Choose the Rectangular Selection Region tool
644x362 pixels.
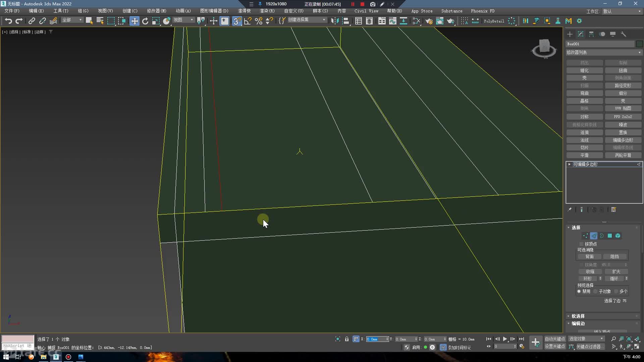pos(111,21)
